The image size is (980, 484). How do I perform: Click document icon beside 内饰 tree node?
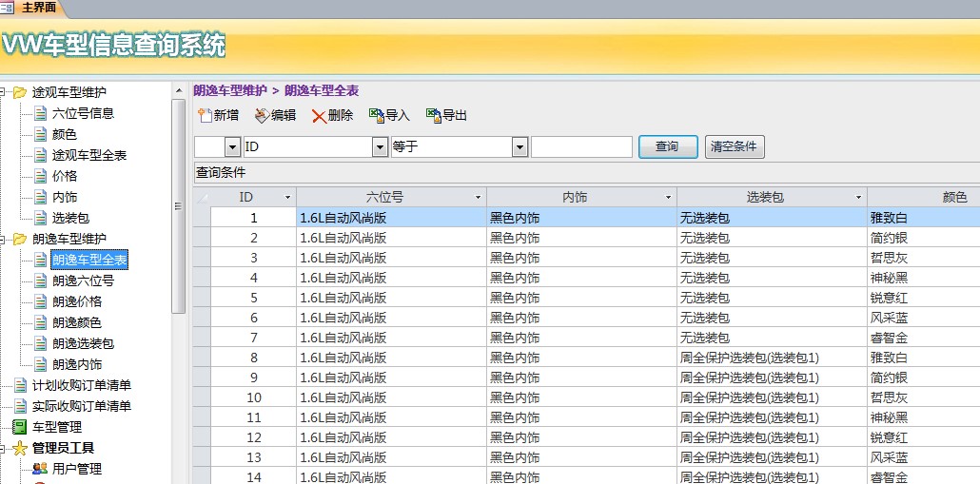click(41, 197)
